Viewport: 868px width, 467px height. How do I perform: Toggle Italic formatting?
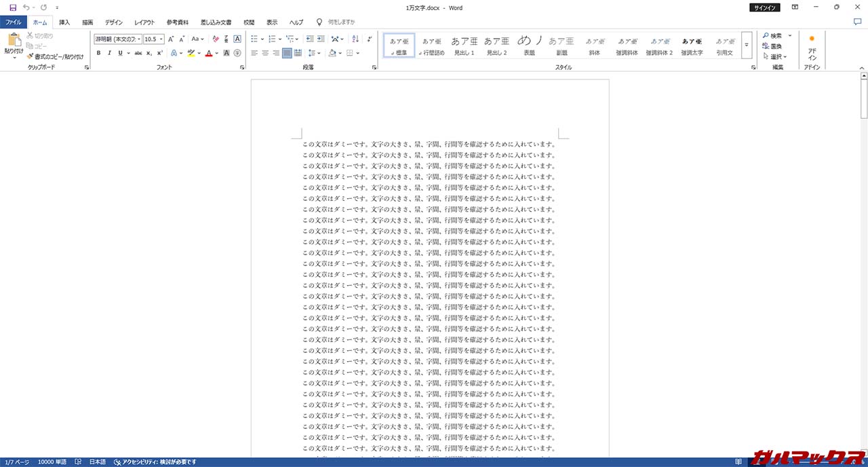109,53
